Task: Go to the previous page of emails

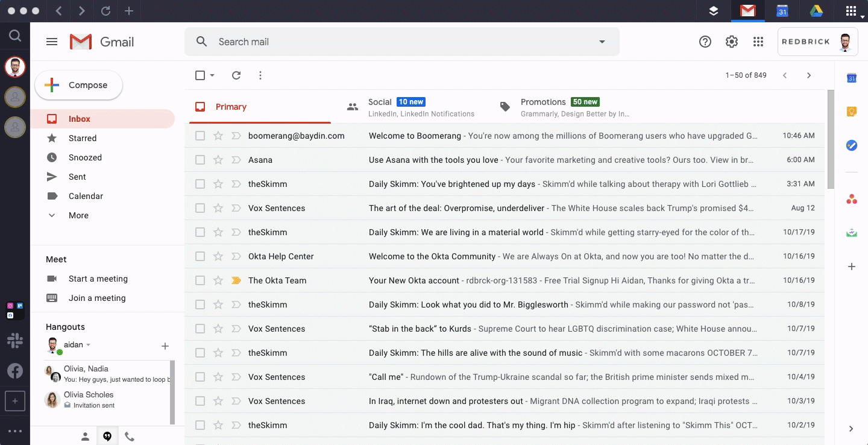Action: [785, 75]
